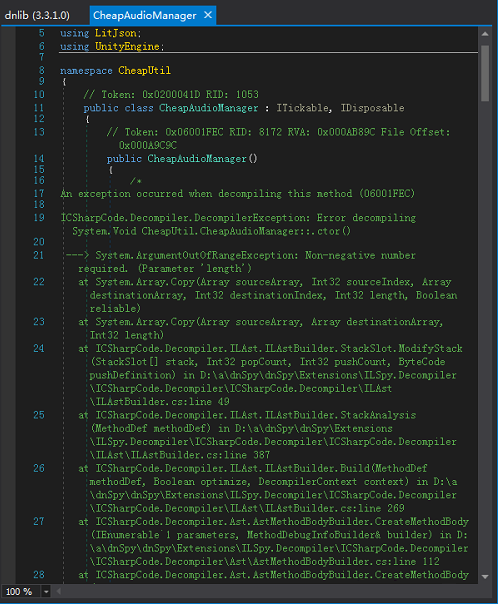Click the vertical scrollbar down arrow
498x604 pixels.
point(485,577)
